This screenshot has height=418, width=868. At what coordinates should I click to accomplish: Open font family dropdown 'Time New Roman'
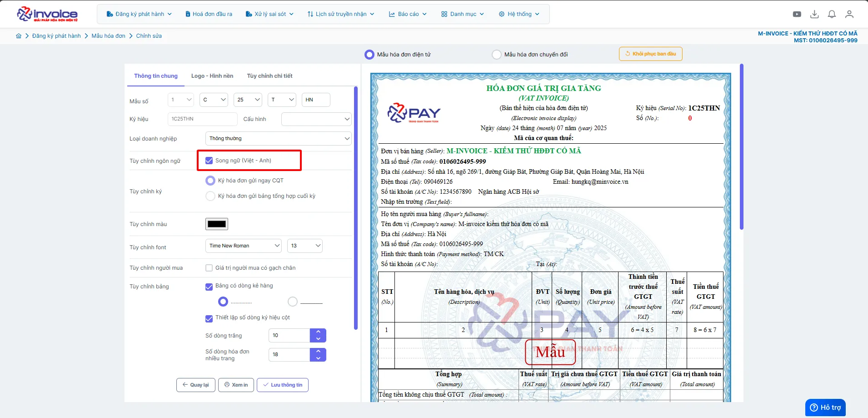[244, 246]
